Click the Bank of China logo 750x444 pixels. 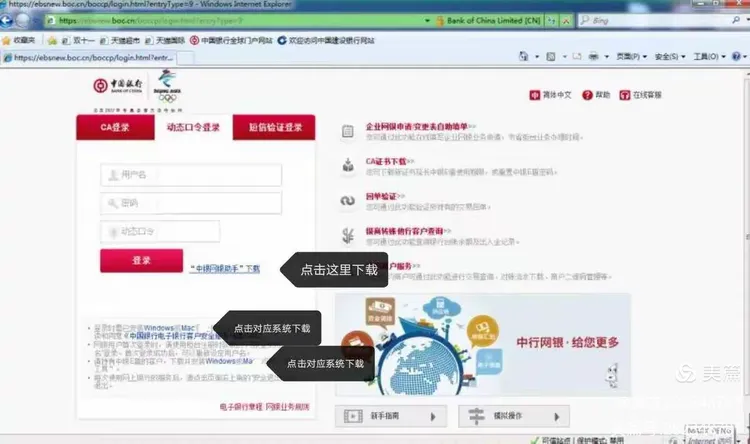click(118, 86)
